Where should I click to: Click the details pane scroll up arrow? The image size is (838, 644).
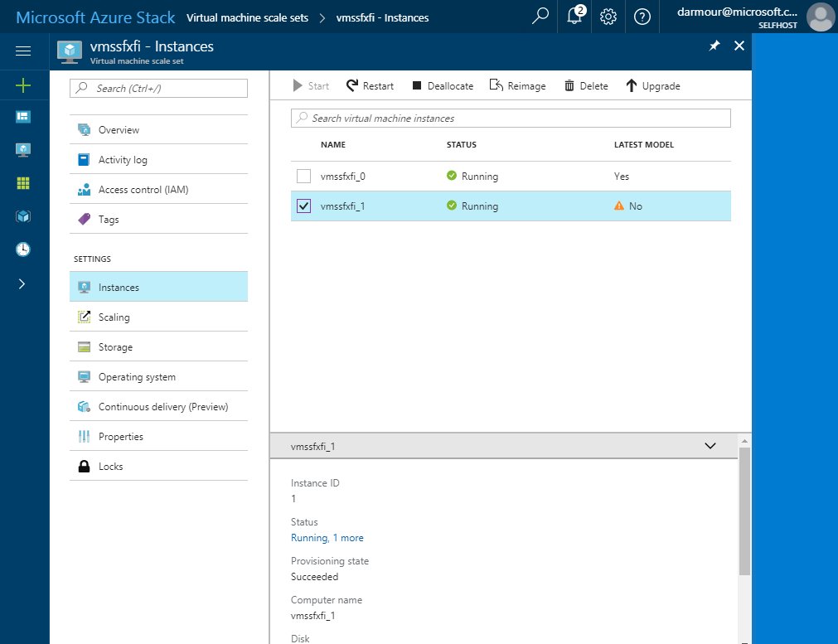click(x=744, y=441)
